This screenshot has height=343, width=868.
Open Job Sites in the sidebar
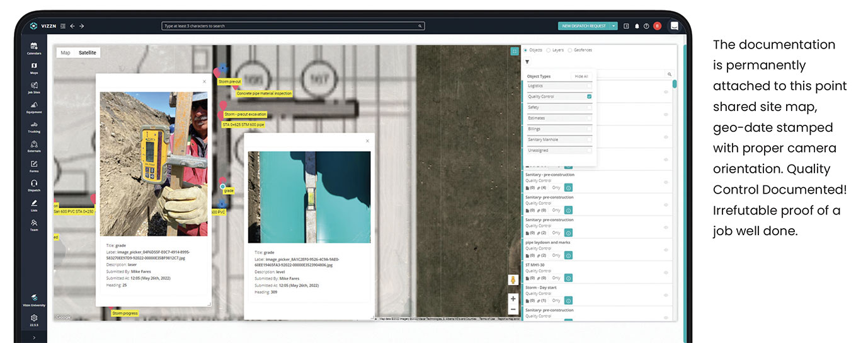34,88
